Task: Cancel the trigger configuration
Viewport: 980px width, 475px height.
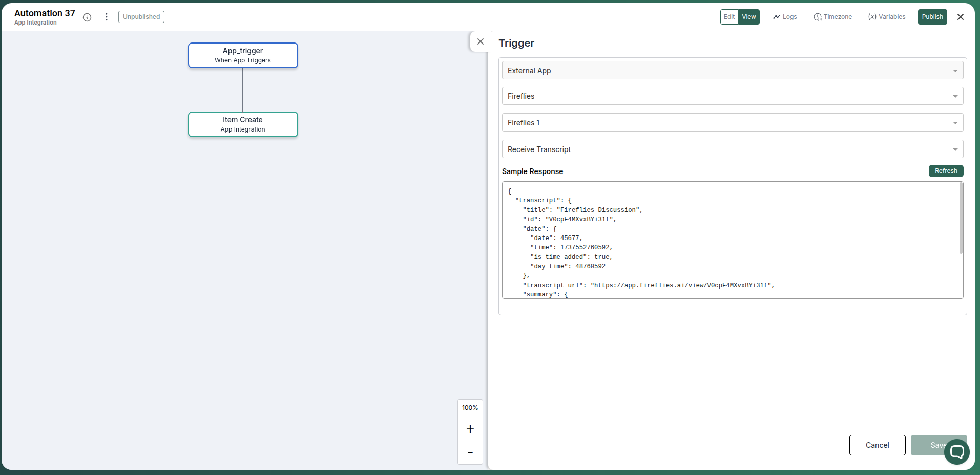Action: click(x=877, y=445)
